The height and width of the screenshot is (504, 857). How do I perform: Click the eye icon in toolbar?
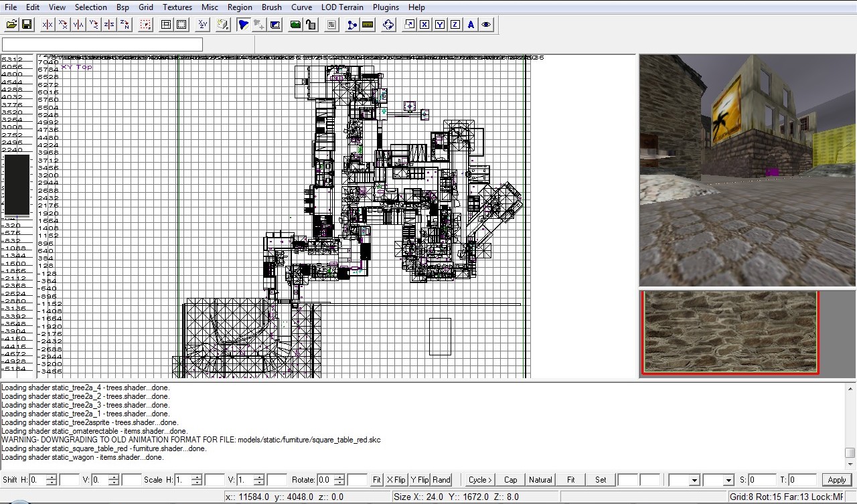[x=486, y=25]
